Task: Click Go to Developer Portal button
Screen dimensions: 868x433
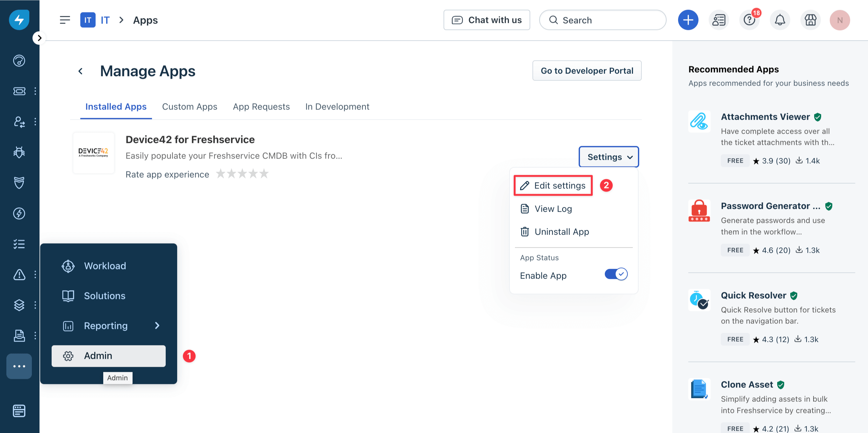Action: 587,71
